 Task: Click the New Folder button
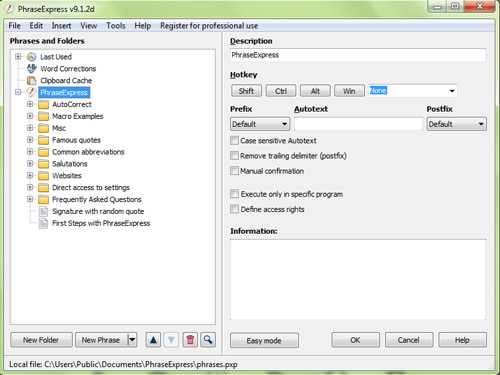[x=41, y=340]
